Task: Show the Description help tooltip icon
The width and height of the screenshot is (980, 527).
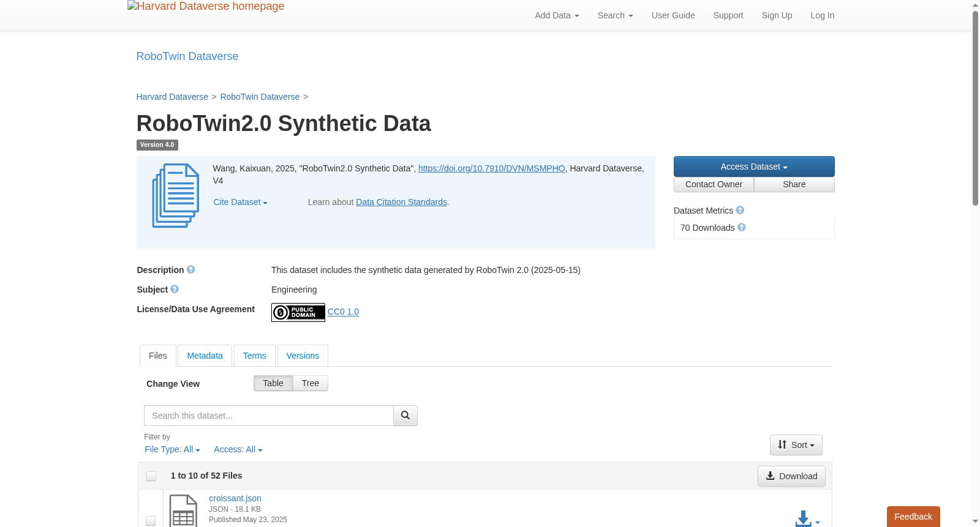Action: 191,270
